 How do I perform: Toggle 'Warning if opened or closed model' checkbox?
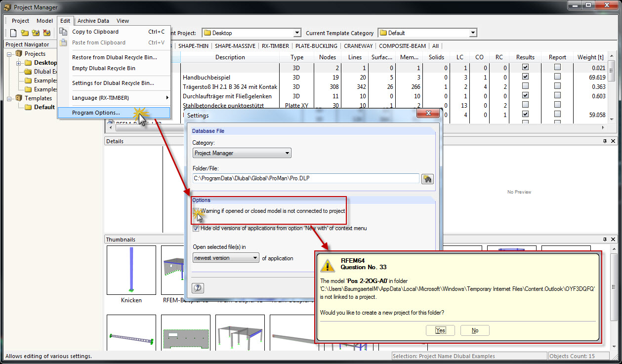pyautogui.click(x=196, y=211)
